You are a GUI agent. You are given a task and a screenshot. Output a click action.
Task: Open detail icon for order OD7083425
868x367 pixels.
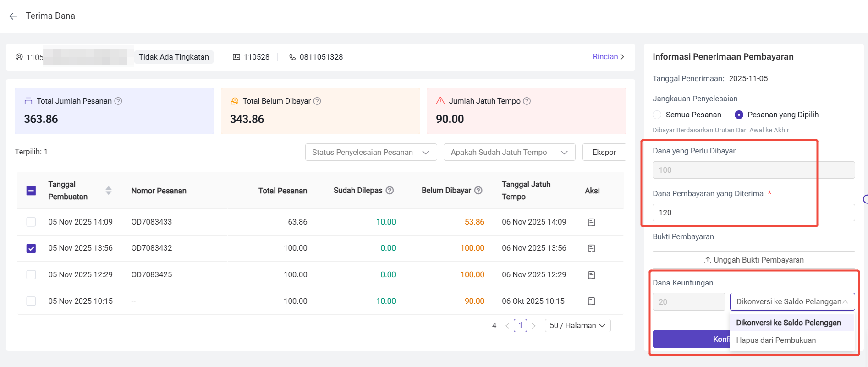[x=591, y=275]
